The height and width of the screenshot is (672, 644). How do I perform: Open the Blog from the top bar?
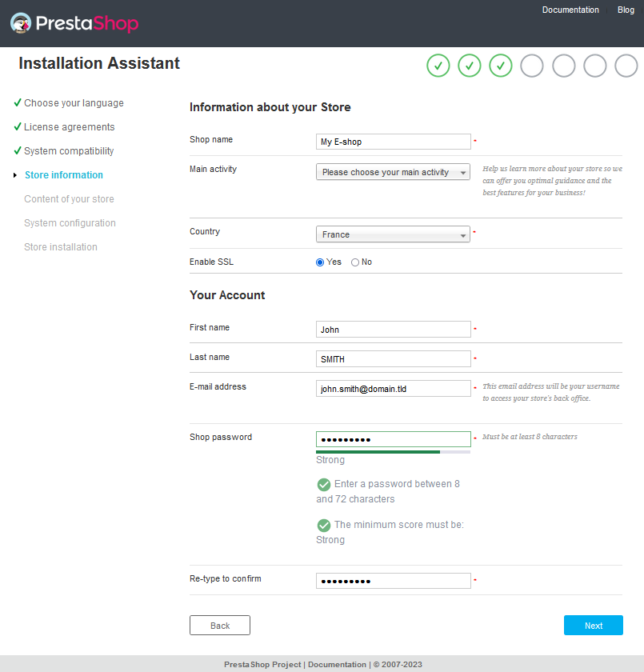tap(626, 10)
